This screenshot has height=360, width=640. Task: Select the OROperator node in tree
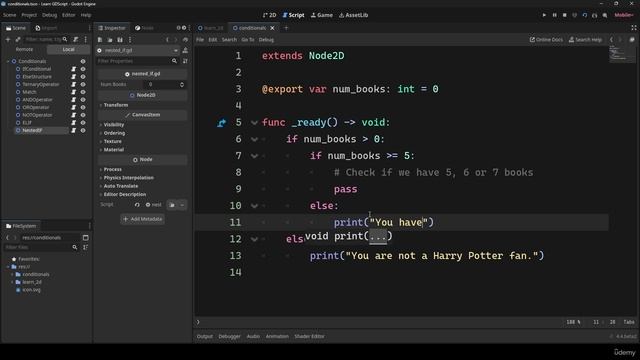pyautogui.click(x=36, y=107)
